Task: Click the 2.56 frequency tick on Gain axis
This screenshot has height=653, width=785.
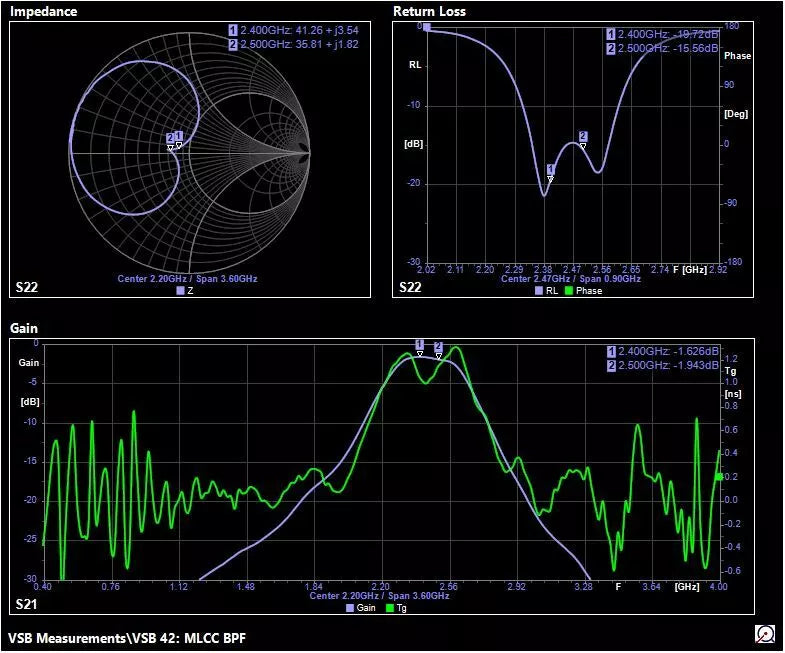Action: click(x=449, y=586)
